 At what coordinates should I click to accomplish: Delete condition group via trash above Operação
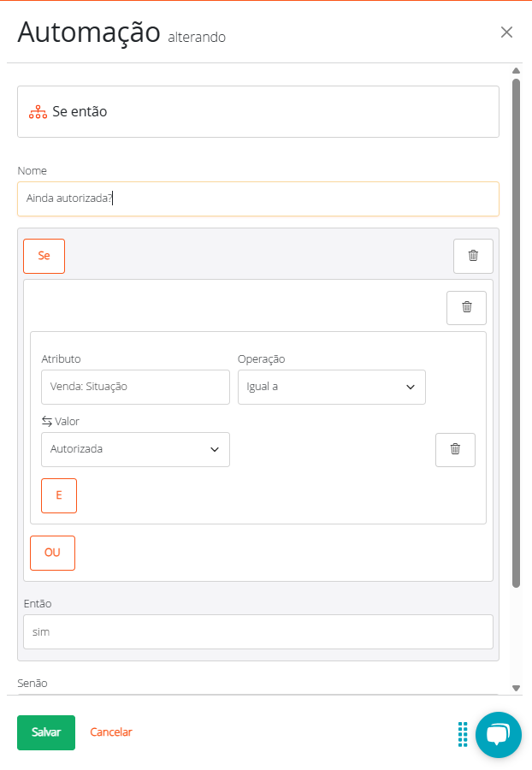(x=466, y=308)
